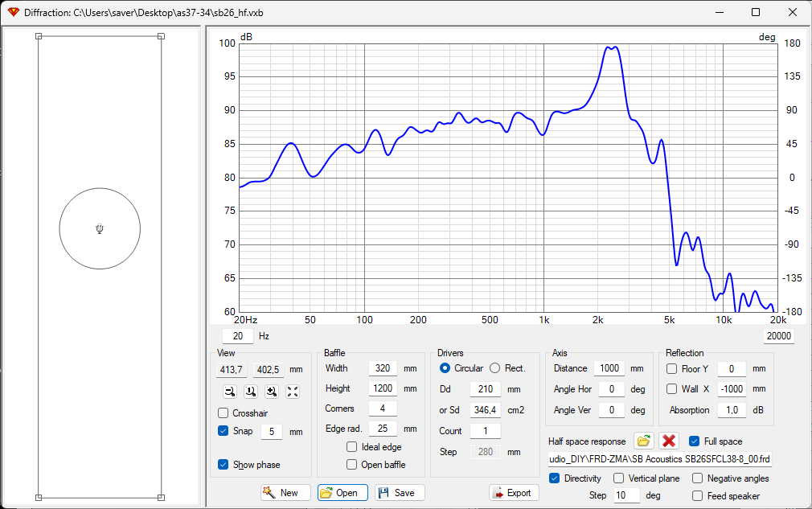Viewport: 812px width, 509px height.
Task: Select top-right baffle corner handle
Action: pyautogui.click(x=161, y=36)
